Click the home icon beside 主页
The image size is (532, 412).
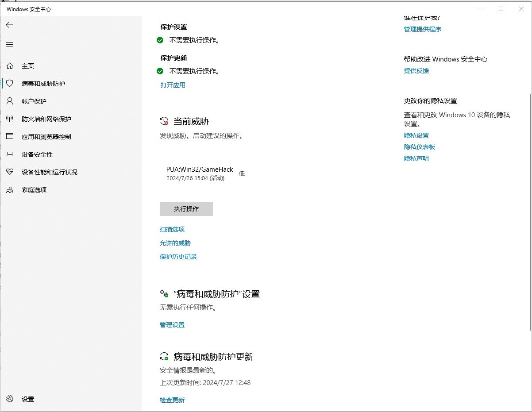tap(10, 66)
